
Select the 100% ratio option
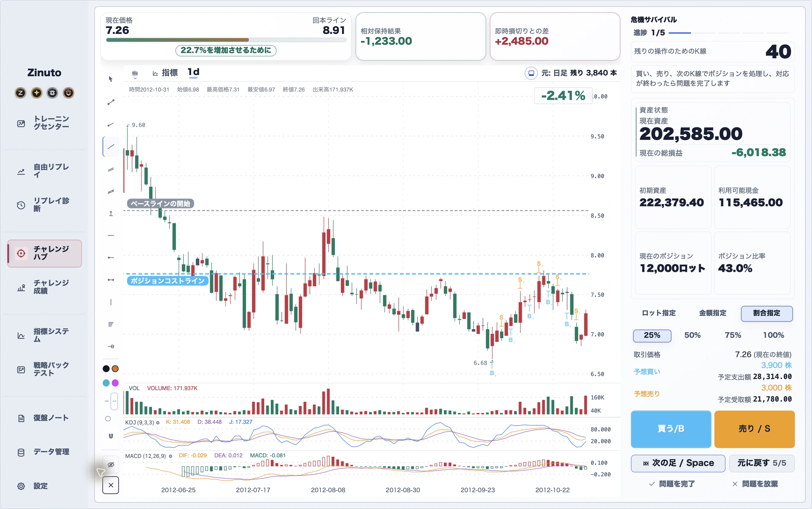click(774, 335)
